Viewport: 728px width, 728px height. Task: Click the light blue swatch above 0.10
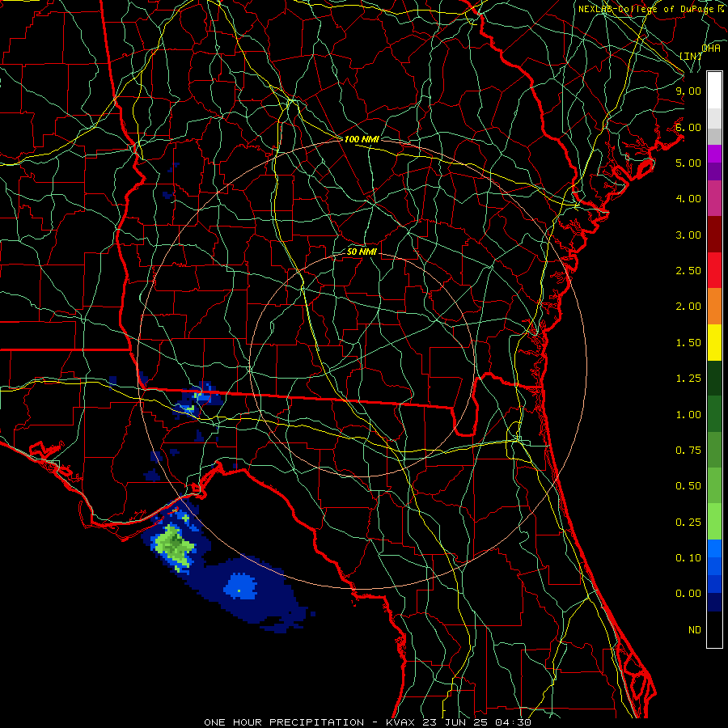[714, 548]
